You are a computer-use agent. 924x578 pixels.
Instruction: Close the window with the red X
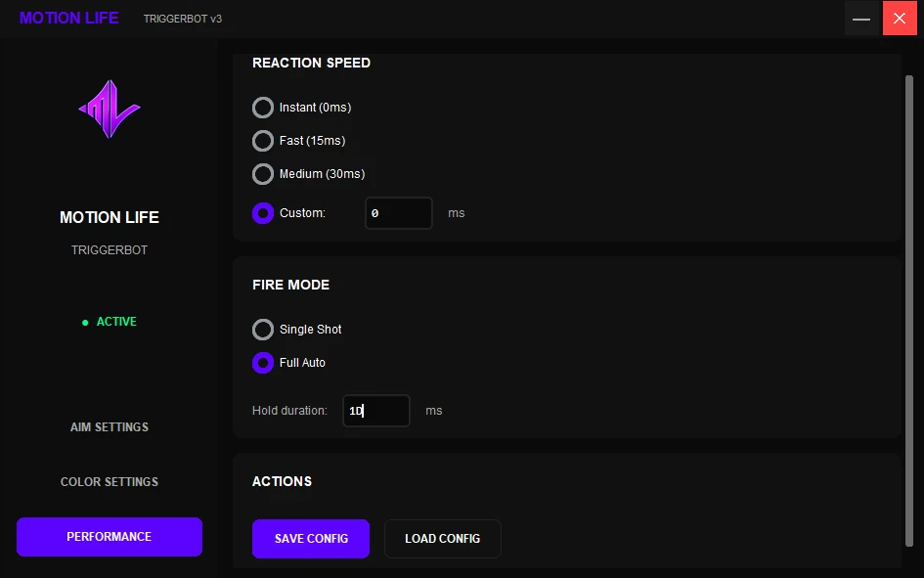pyautogui.click(x=900, y=19)
